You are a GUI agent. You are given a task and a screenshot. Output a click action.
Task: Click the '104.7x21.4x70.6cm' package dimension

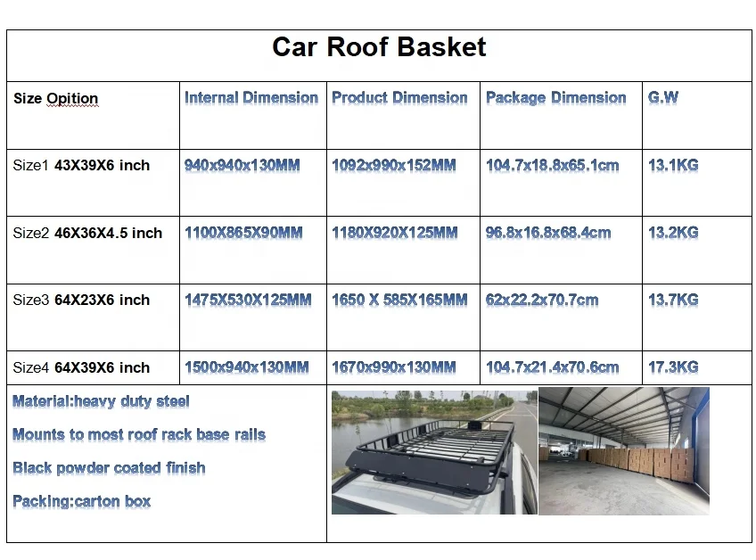[553, 367]
